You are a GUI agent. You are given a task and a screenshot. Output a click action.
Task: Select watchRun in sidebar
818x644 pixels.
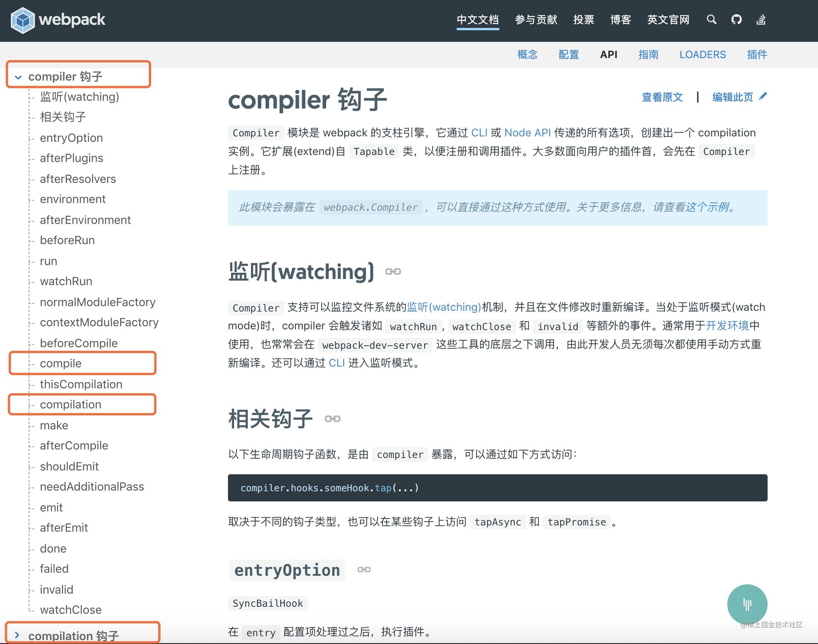tap(66, 281)
